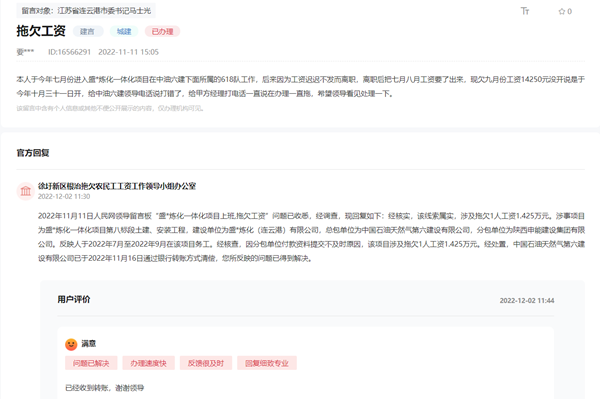Click the 满意 rating label

click(x=89, y=344)
